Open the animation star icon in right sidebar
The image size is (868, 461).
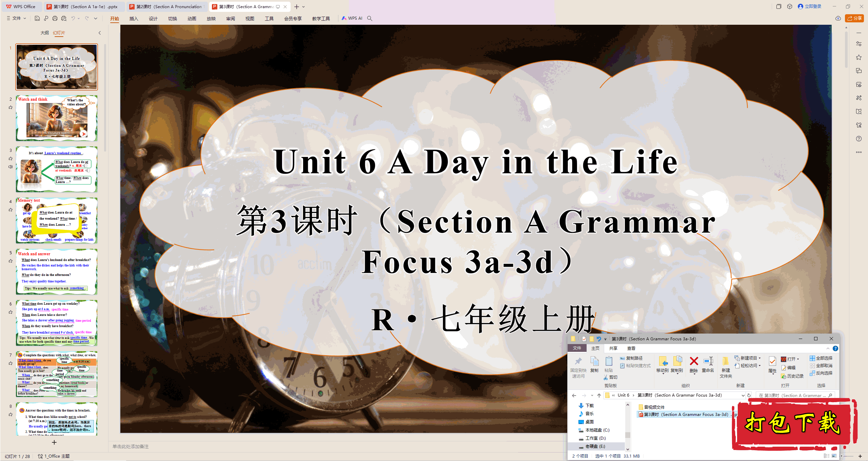[859, 57]
